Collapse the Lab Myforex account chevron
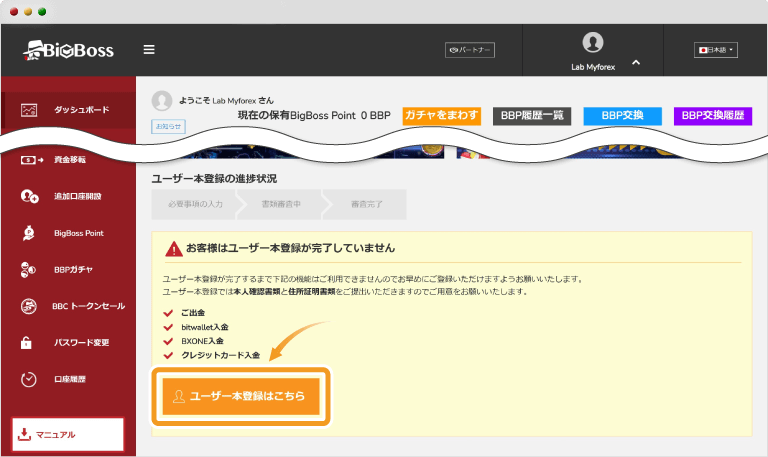Image resolution: width=768 pixels, height=457 pixels. pyautogui.click(x=636, y=62)
